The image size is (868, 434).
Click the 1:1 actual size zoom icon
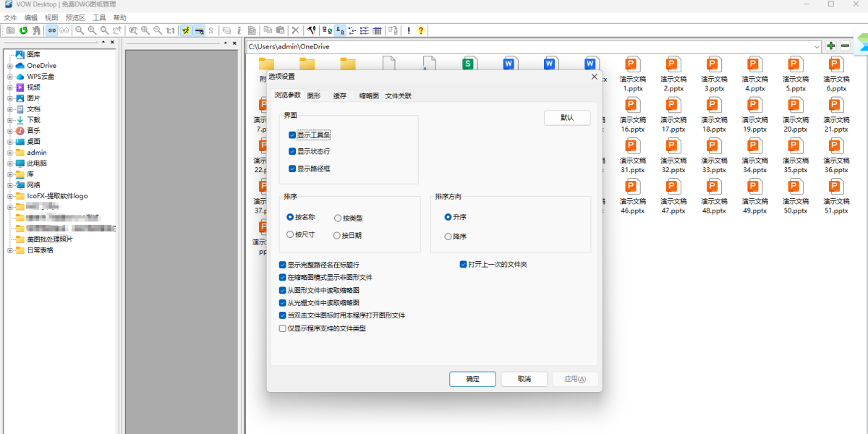[x=170, y=30]
